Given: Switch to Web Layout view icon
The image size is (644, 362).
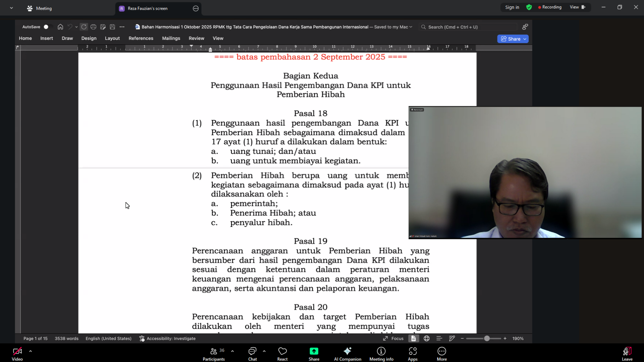Looking at the screenshot, I should tap(427, 339).
